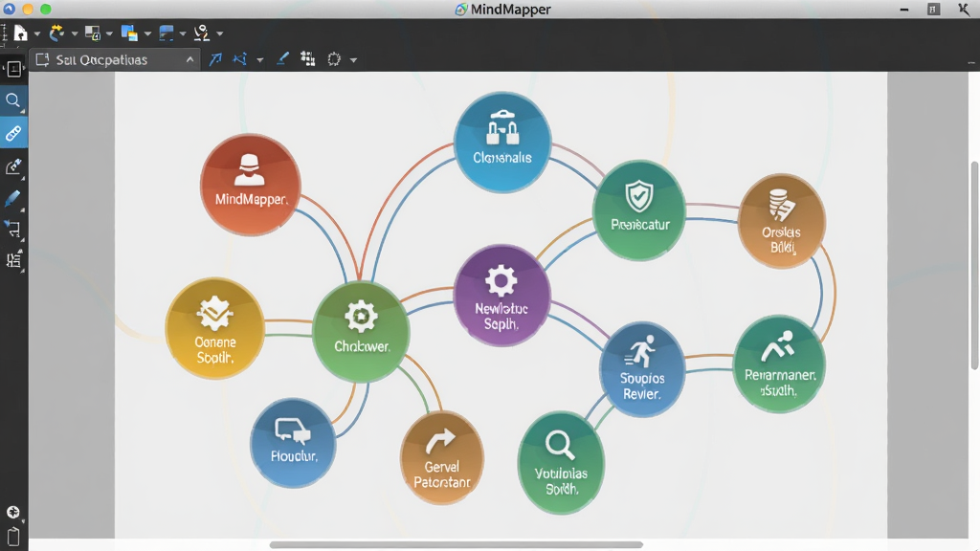
Task: Click the clipboard icon at sidebar bottom
Action: pos(13,538)
